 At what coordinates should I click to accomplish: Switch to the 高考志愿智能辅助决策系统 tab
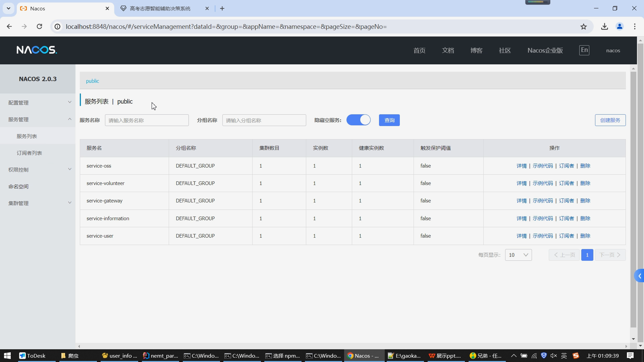(160, 8)
